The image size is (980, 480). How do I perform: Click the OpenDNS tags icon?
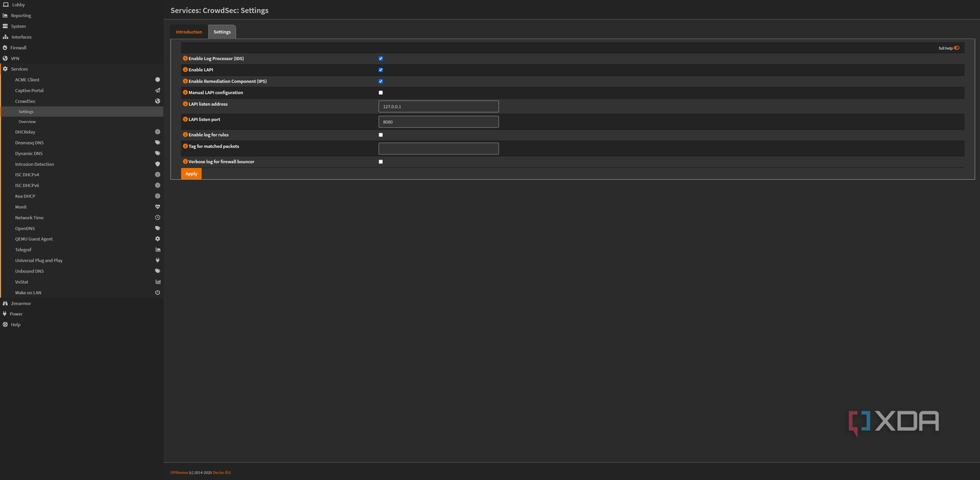coord(157,228)
